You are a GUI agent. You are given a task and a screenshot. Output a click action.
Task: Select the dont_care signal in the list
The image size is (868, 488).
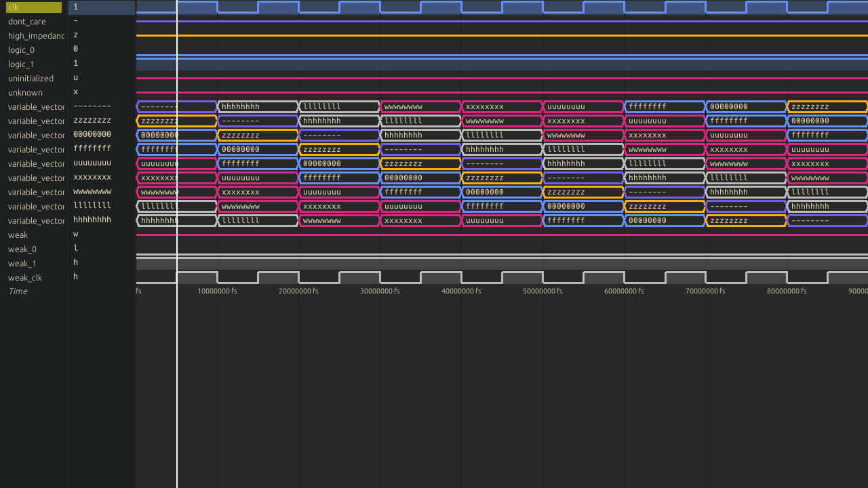tap(27, 22)
